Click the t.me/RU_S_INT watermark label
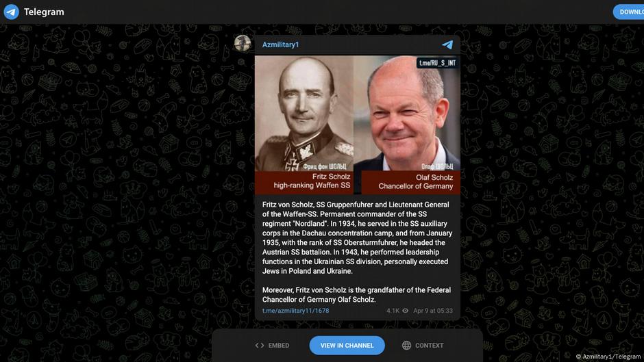The image size is (644, 362). [x=437, y=63]
